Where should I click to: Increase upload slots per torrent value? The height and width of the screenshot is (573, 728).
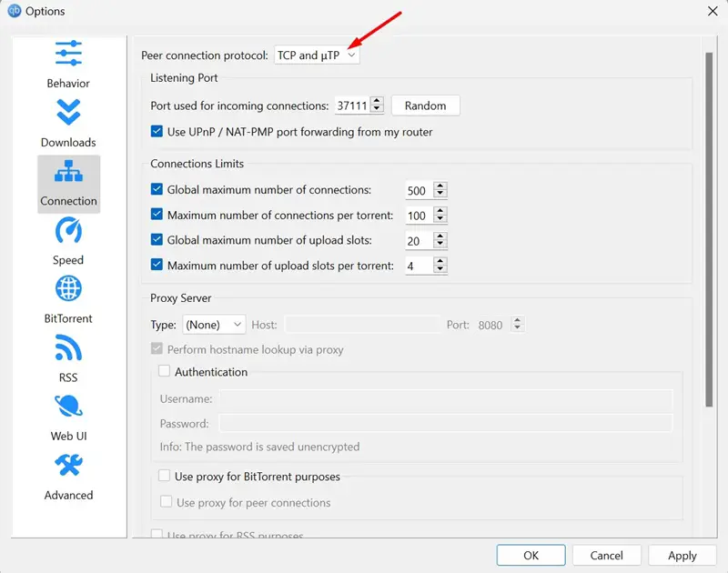(x=440, y=261)
